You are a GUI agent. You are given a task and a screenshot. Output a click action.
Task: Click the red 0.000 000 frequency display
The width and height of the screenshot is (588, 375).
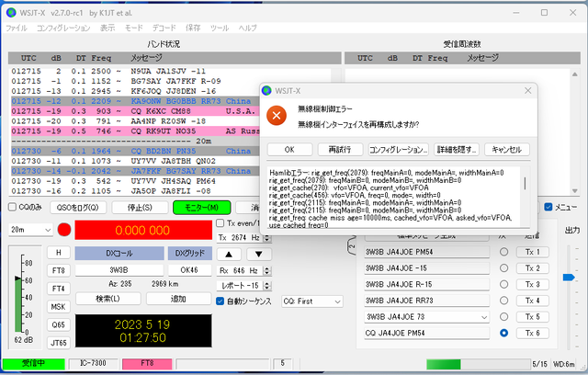(x=143, y=230)
